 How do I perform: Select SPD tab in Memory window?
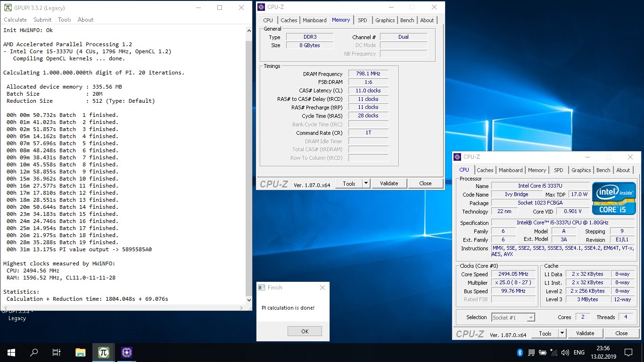point(362,20)
